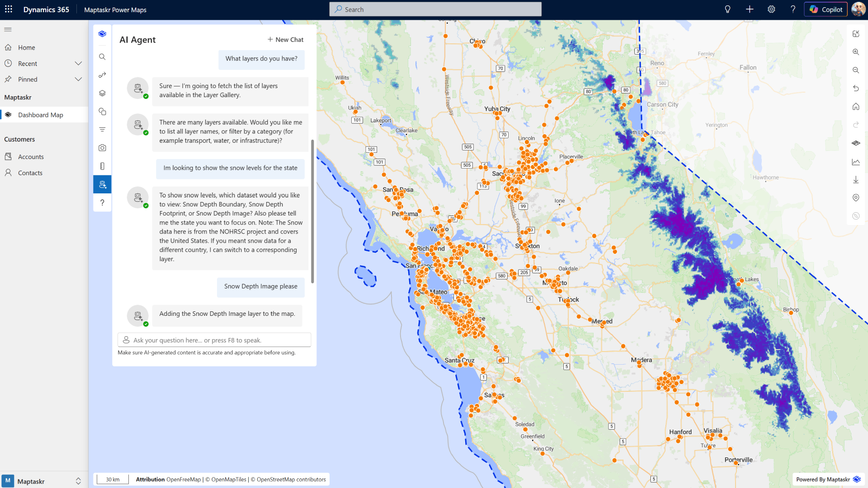
Task: Open the Copilot button
Action: point(826,9)
